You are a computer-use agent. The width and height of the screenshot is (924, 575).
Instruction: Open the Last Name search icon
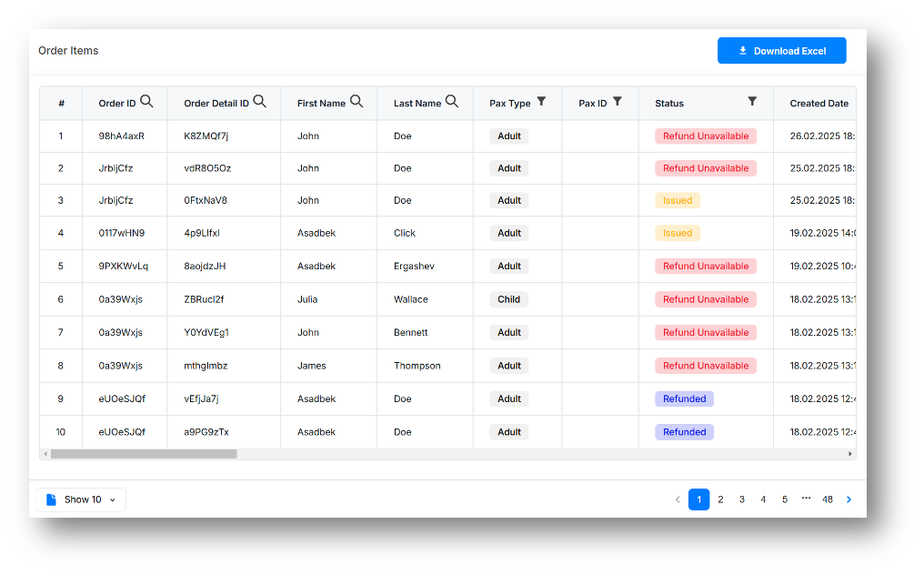[452, 102]
